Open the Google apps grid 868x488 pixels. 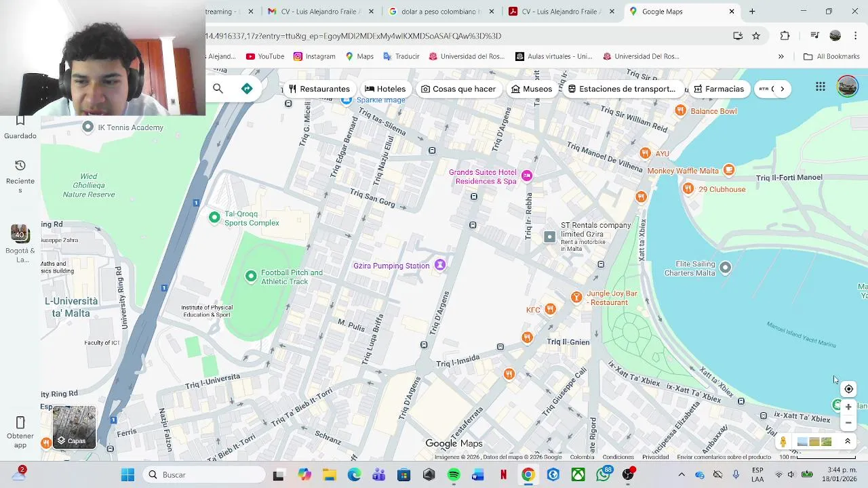(x=821, y=87)
